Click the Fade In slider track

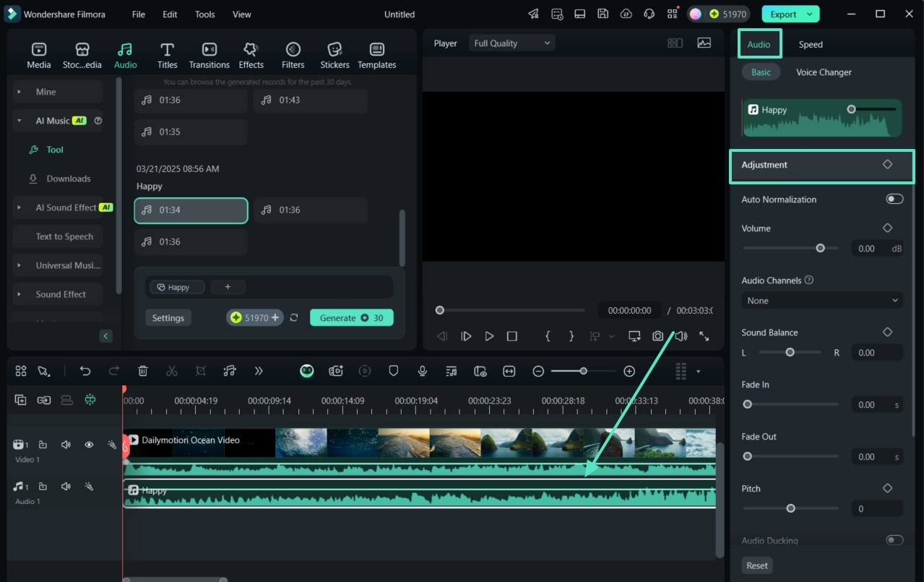(x=791, y=405)
